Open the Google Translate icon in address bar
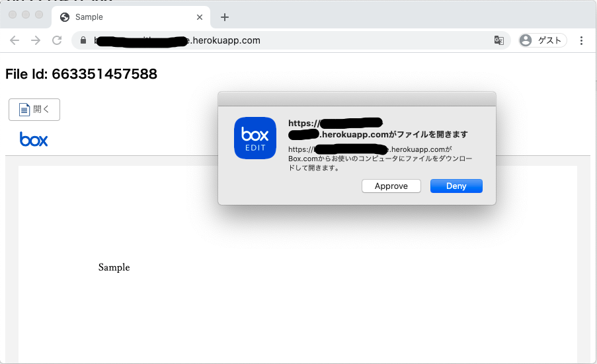Viewport: 597px width, 364px height. click(x=498, y=40)
